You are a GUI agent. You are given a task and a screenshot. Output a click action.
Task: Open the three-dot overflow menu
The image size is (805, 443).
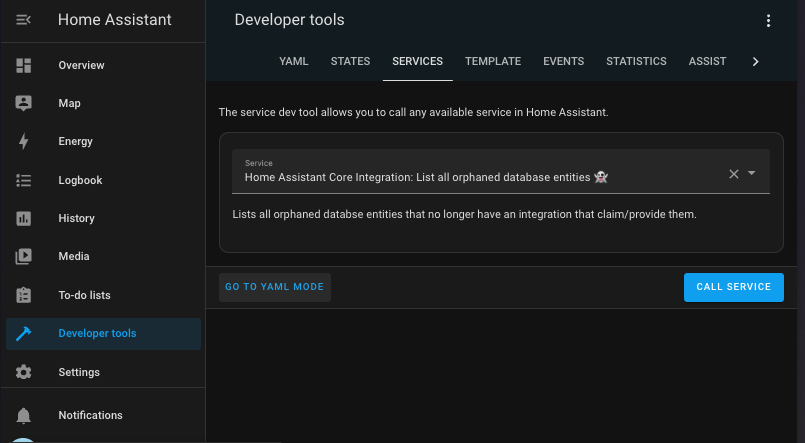click(x=768, y=21)
